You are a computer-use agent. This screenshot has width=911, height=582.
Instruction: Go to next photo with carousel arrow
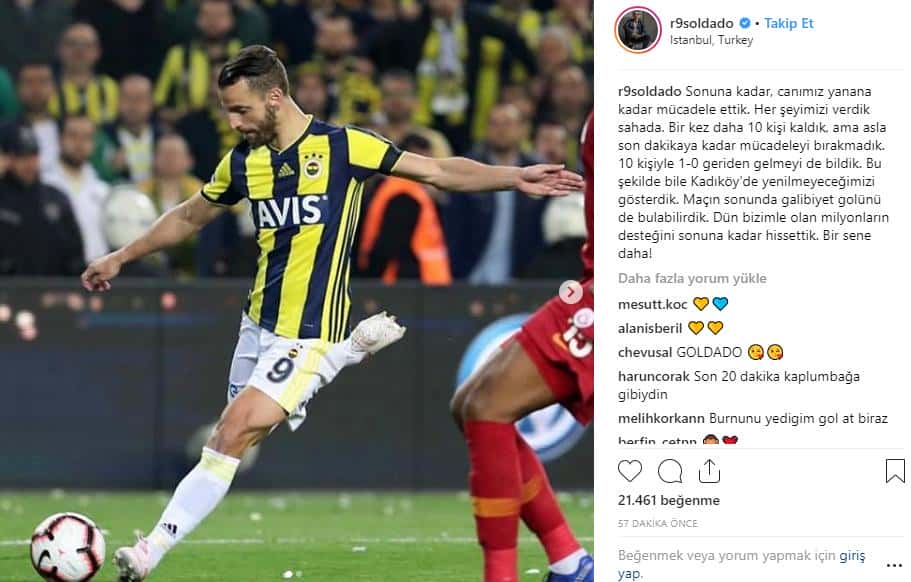coord(571,292)
